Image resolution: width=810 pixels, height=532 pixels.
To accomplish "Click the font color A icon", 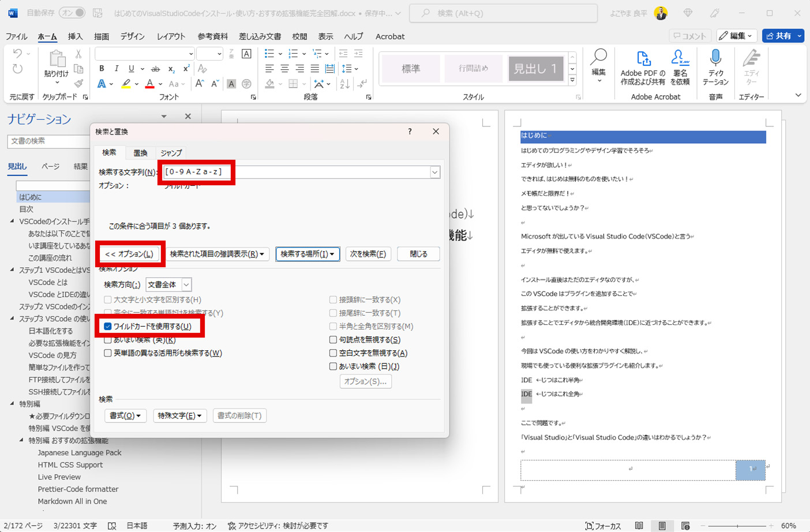I will [x=149, y=84].
